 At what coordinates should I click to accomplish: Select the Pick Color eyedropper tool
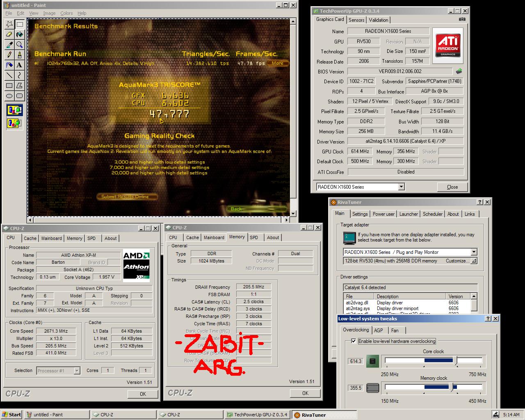click(9, 44)
